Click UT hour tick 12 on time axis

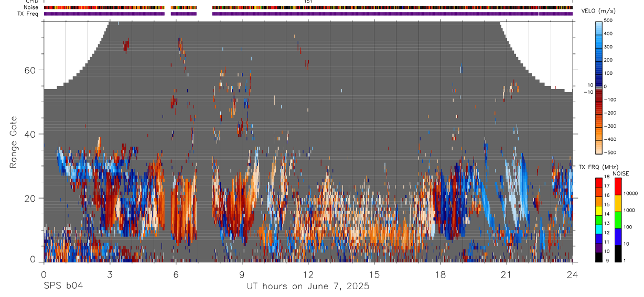308,274
